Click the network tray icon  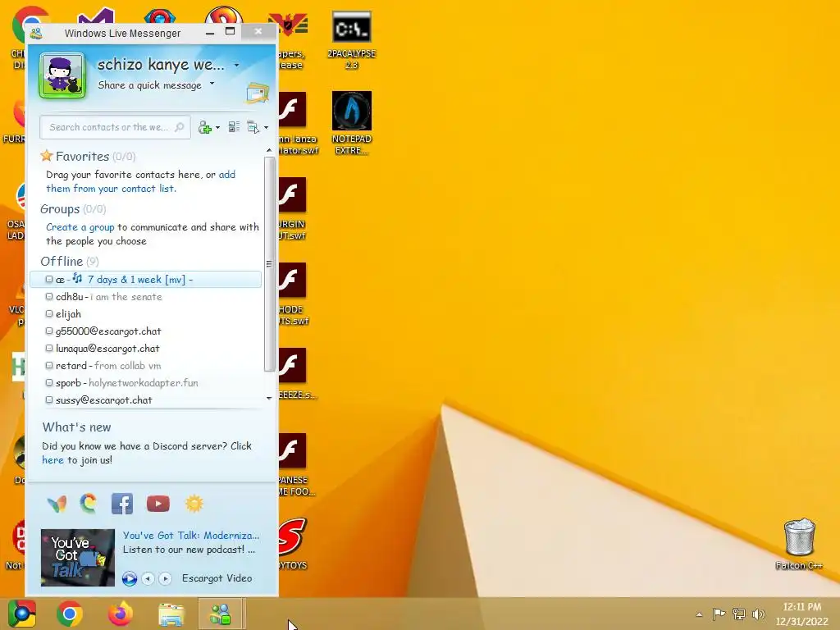pyautogui.click(x=739, y=614)
